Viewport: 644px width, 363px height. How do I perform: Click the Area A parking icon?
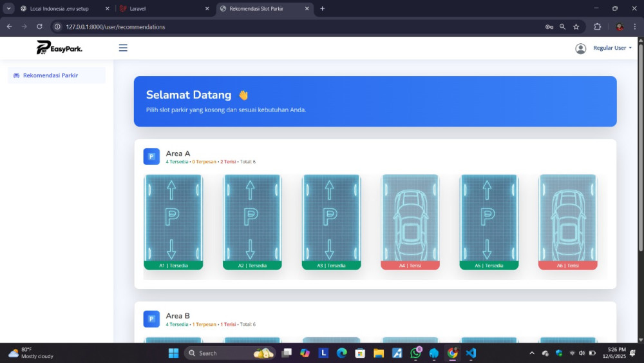pyautogui.click(x=151, y=157)
